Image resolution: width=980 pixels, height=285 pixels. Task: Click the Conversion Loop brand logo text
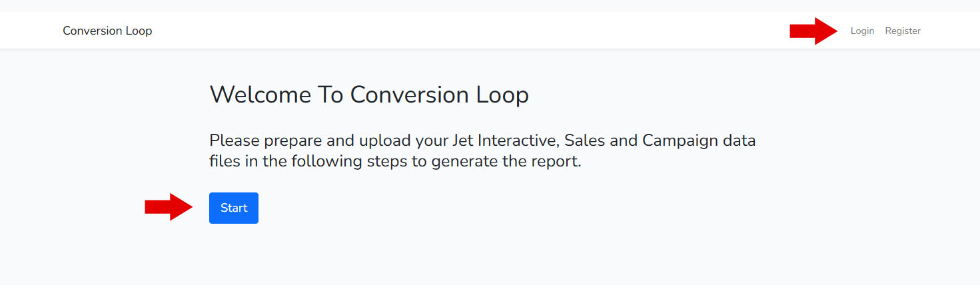[x=107, y=31]
